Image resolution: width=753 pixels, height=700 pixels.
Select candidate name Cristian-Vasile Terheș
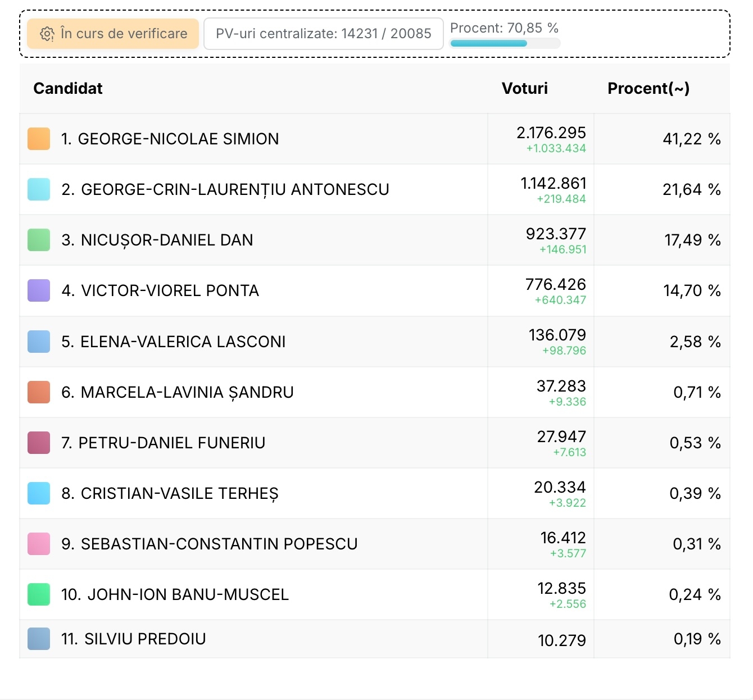(170, 493)
